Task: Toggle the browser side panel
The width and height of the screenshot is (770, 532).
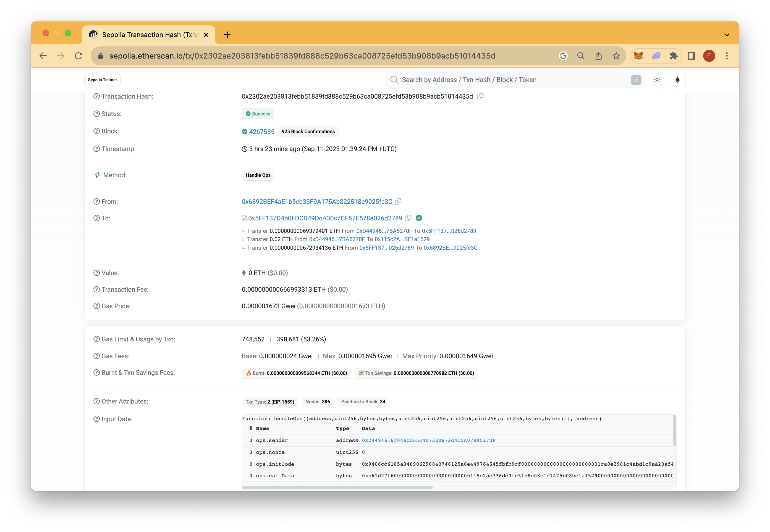Action: (691, 56)
